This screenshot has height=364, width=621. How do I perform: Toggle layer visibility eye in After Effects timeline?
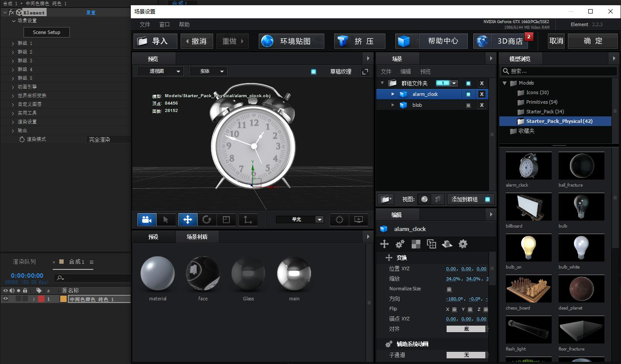click(6, 299)
